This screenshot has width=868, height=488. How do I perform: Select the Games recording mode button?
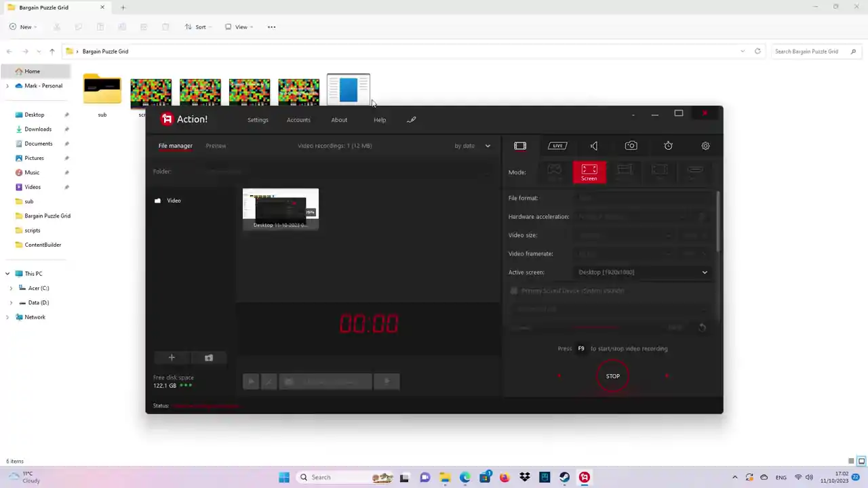[554, 172]
